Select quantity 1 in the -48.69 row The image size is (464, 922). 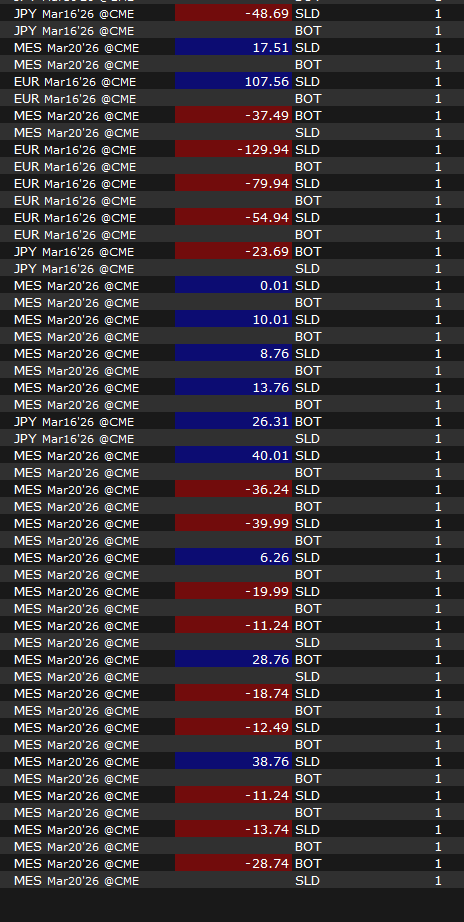point(438,13)
